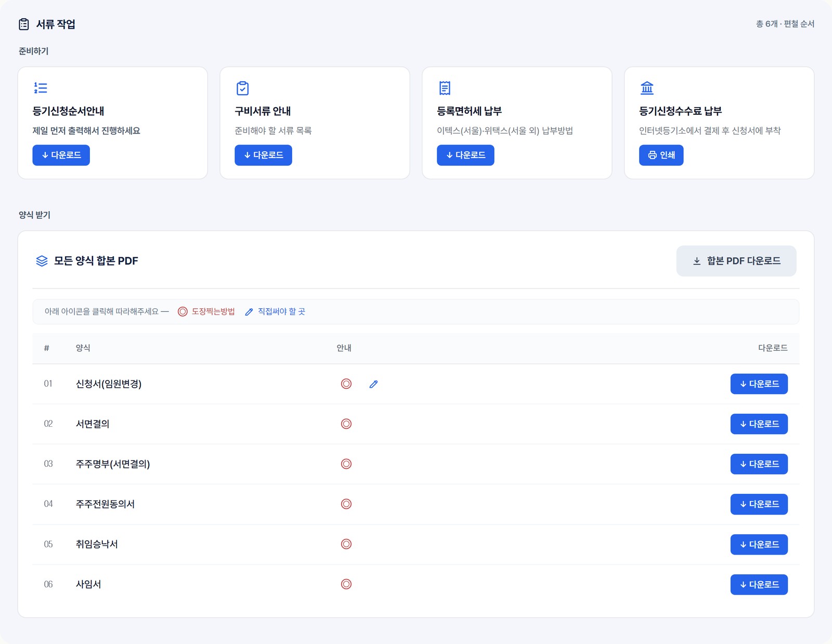Download the 취임승낙서 form
This screenshot has width=832, height=644.
click(x=759, y=544)
